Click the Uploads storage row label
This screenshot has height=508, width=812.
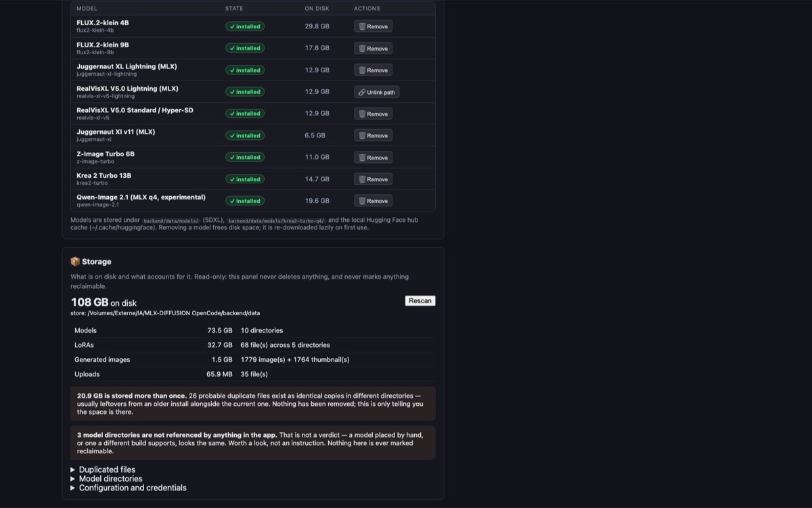point(87,374)
